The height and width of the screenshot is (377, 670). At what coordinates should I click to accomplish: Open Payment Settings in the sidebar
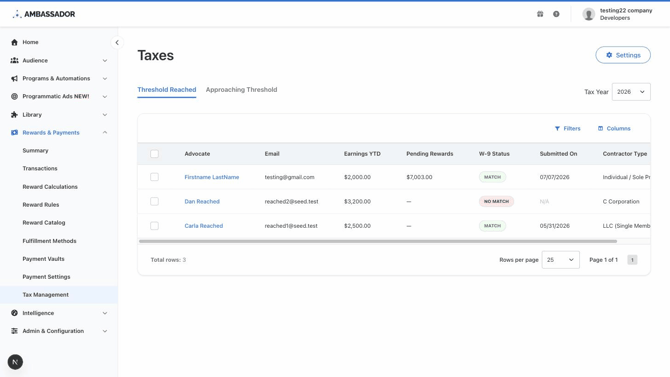coord(46,277)
